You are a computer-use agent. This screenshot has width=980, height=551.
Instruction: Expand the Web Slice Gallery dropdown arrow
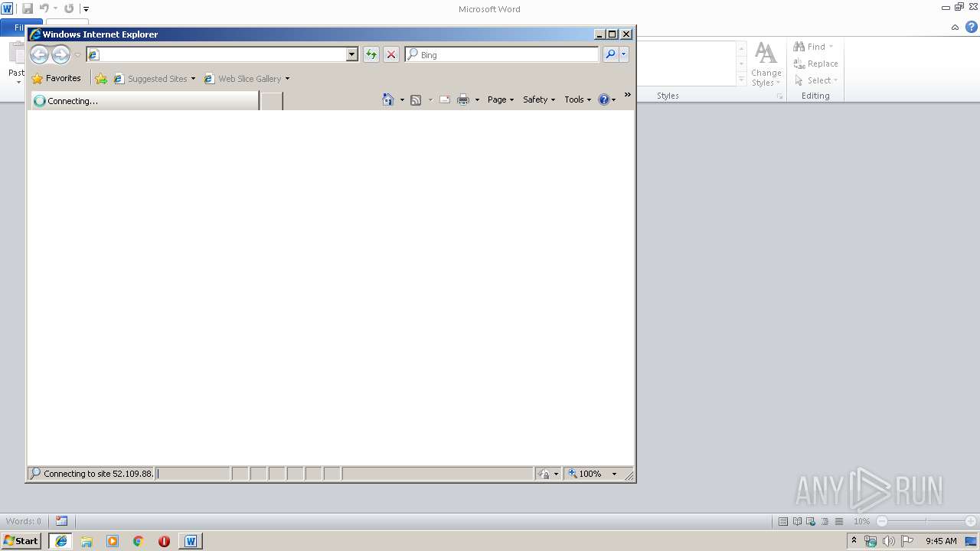pyautogui.click(x=287, y=79)
